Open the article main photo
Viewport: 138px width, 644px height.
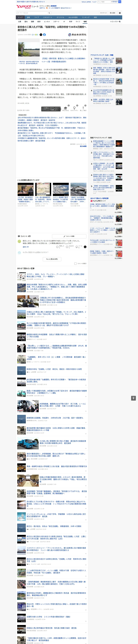pos(29,49)
